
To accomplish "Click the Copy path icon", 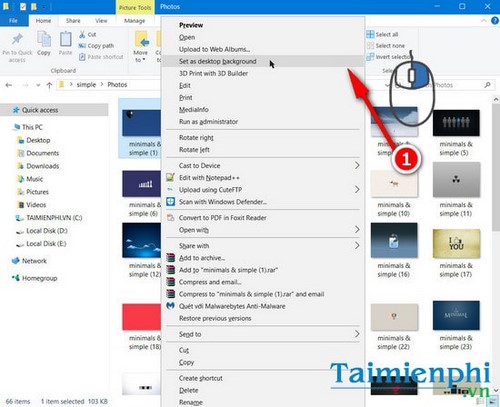I will (82, 46).
